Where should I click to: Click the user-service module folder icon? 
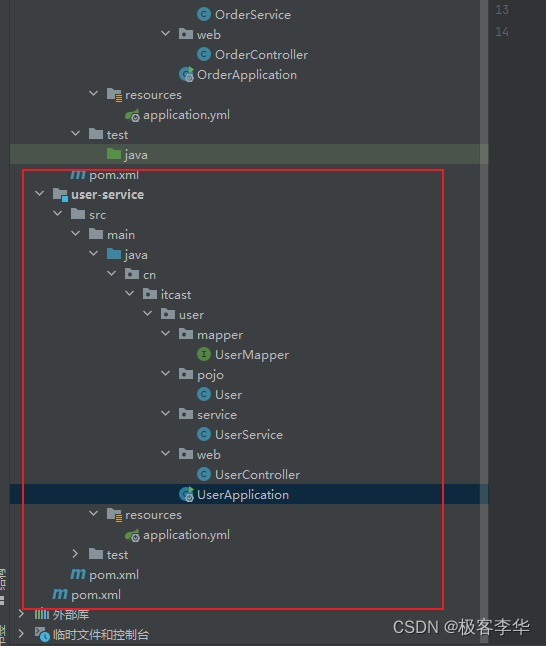[x=60, y=194]
